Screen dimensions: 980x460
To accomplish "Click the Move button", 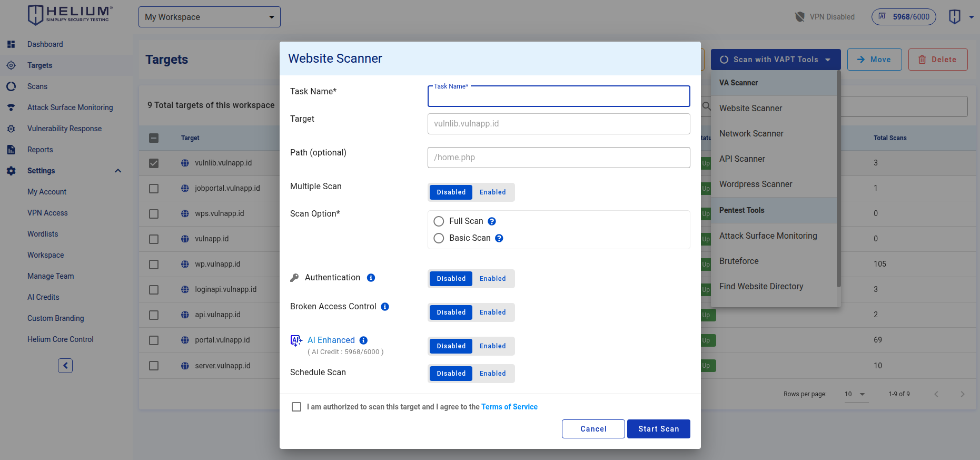I will [875, 60].
